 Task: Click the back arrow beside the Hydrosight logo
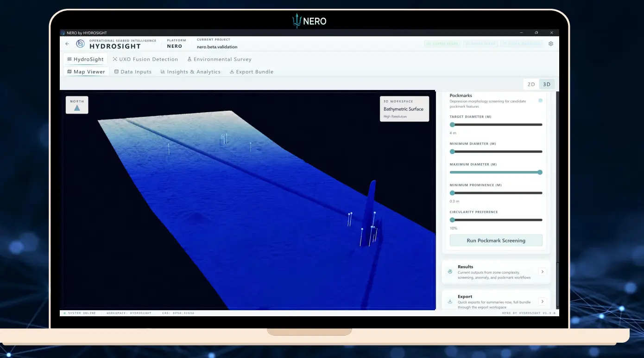click(67, 44)
